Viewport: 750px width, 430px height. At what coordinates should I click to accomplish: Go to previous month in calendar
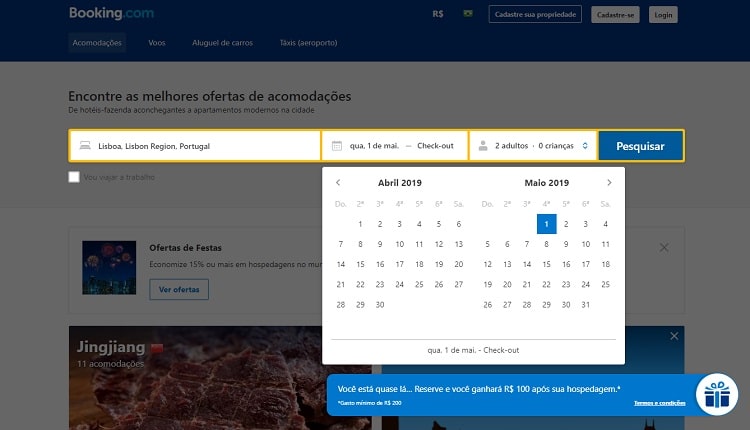338,182
